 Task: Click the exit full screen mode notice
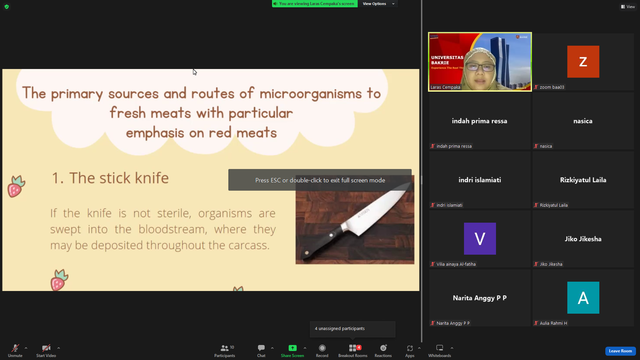tap(320, 180)
